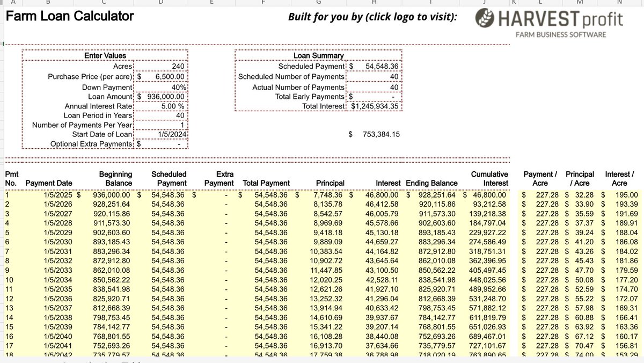Select payment date 1/5/2025
Viewport: 644px width, 363px height.
tap(59, 195)
